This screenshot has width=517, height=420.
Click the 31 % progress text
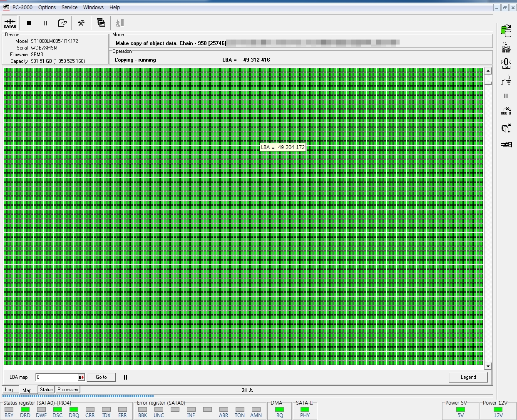point(247,390)
